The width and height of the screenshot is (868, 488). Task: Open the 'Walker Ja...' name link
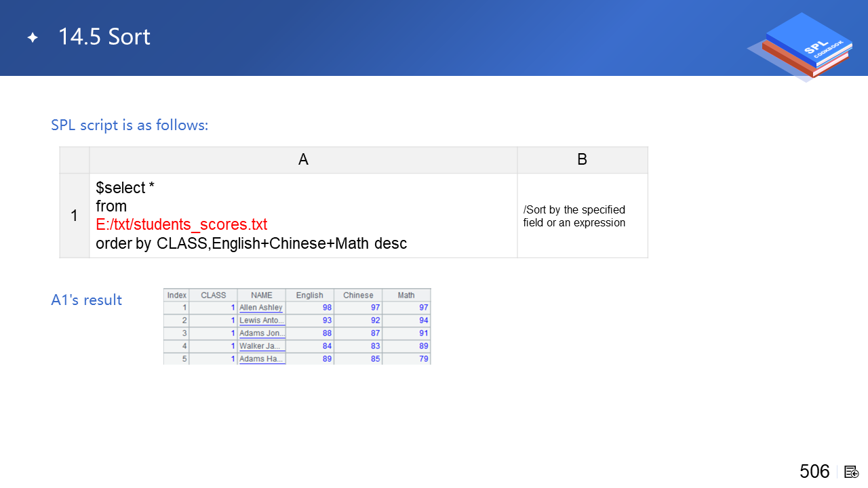tap(261, 346)
